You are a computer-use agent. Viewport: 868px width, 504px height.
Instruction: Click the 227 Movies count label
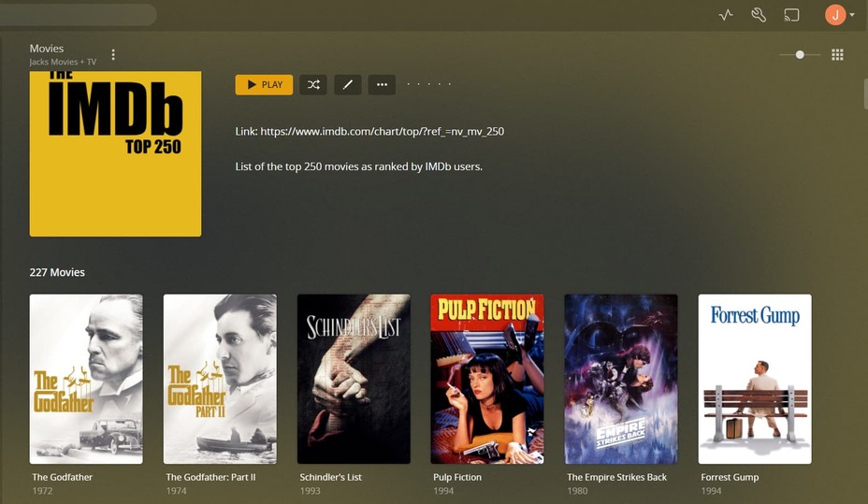[57, 272]
